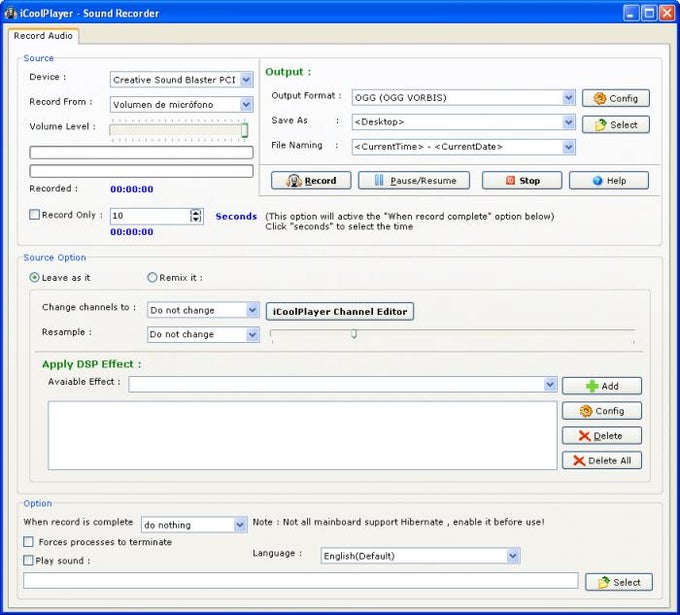The image size is (680, 615).
Task: Open the Language dropdown
Action: coord(513,556)
